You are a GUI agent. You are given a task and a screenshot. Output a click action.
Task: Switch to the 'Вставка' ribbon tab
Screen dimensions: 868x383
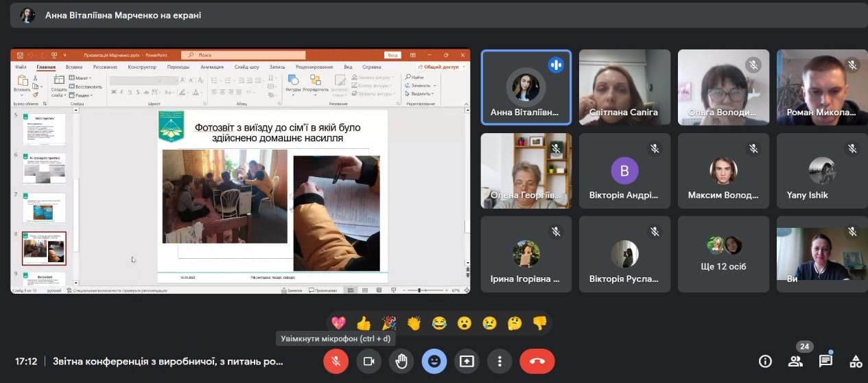tap(74, 67)
